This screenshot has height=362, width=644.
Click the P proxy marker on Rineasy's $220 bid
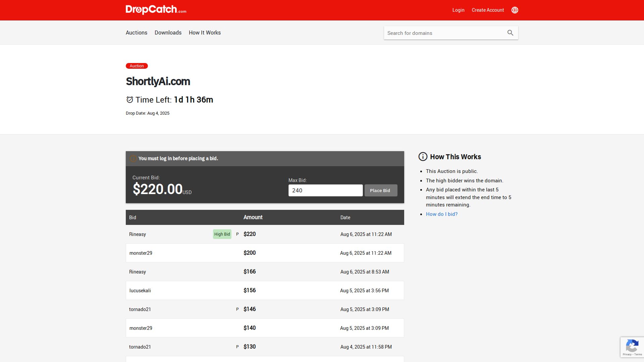point(237,234)
